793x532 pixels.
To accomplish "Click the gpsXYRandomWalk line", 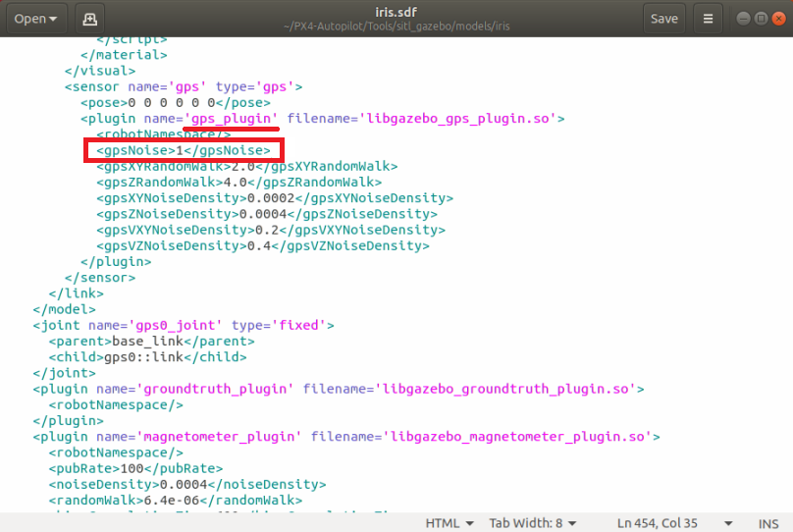I will [246, 167].
